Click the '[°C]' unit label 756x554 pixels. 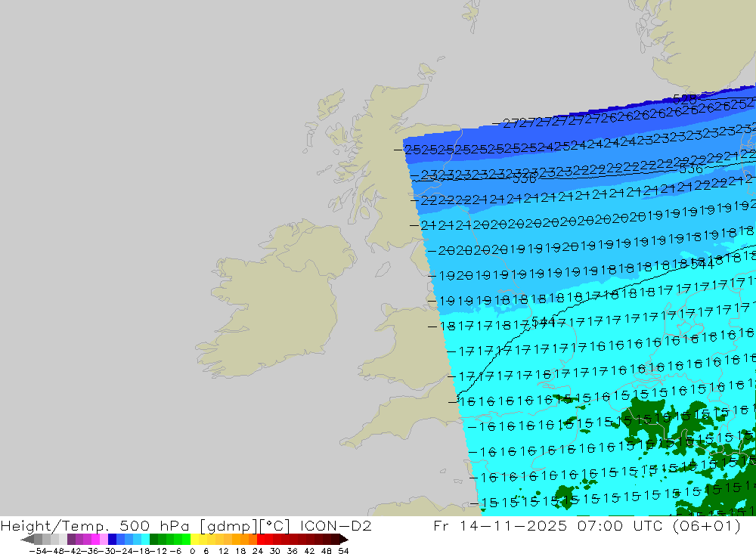[x=274, y=525]
